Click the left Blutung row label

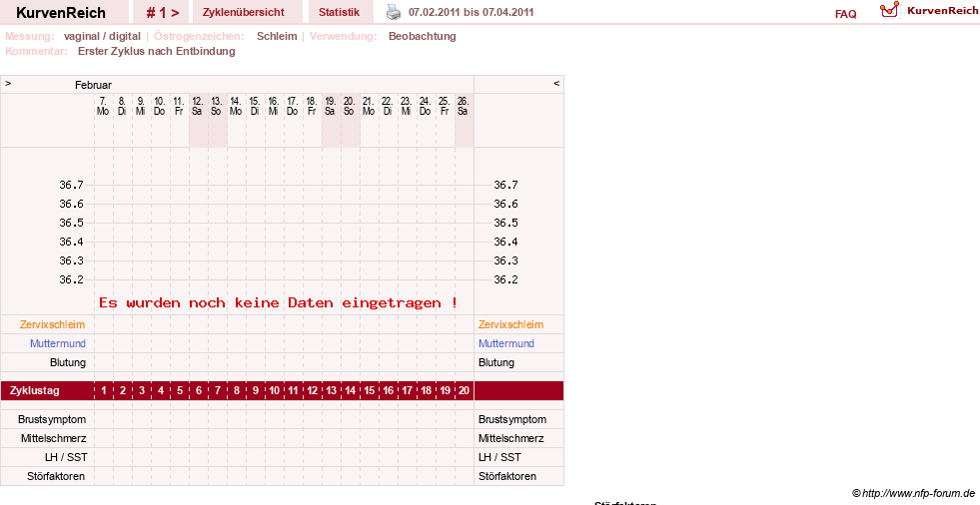pyautogui.click(x=68, y=362)
